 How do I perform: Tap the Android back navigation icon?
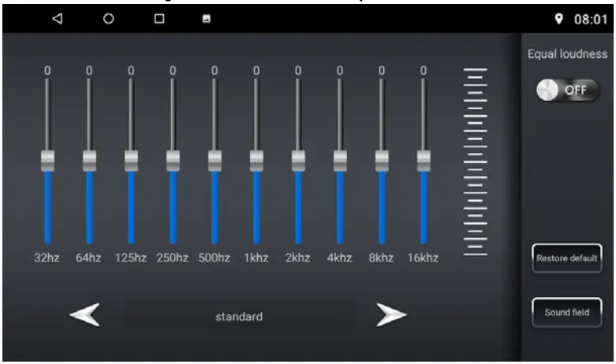58,18
